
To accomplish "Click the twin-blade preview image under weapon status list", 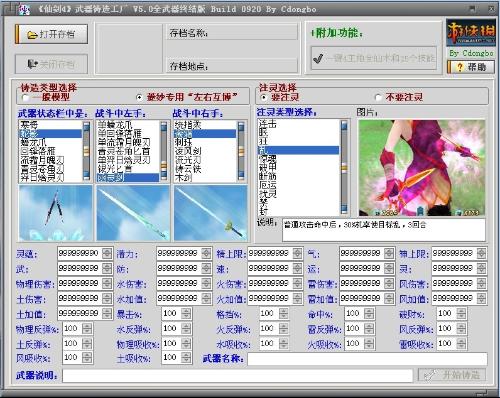I will [56, 213].
